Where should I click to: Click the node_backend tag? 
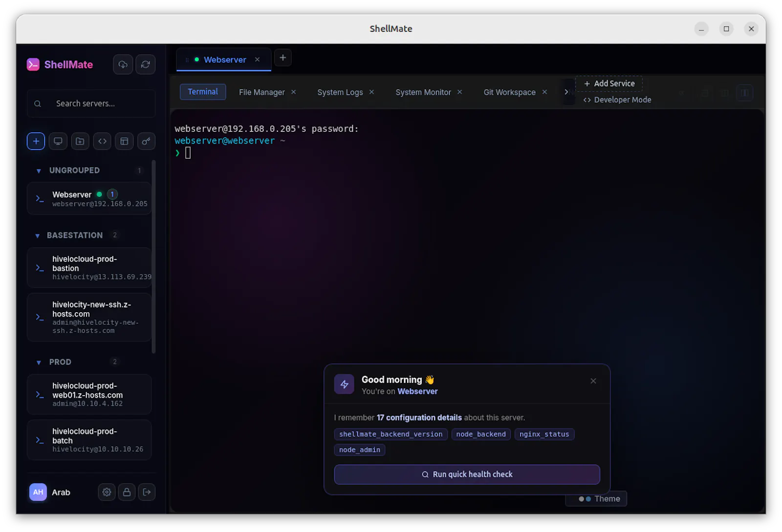[481, 434]
